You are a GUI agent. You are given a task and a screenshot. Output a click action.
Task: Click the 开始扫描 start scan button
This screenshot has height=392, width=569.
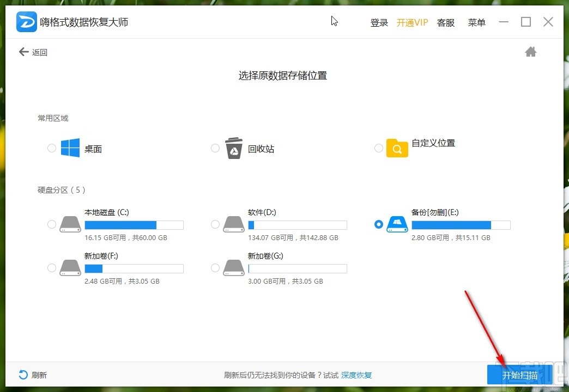(x=519, y=375)
